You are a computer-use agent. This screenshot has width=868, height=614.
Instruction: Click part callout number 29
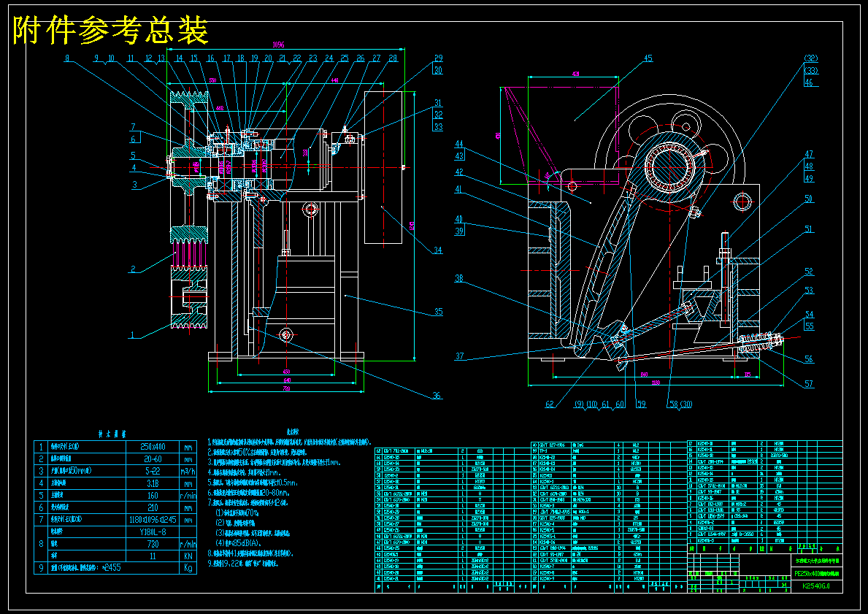coord(439,58)
